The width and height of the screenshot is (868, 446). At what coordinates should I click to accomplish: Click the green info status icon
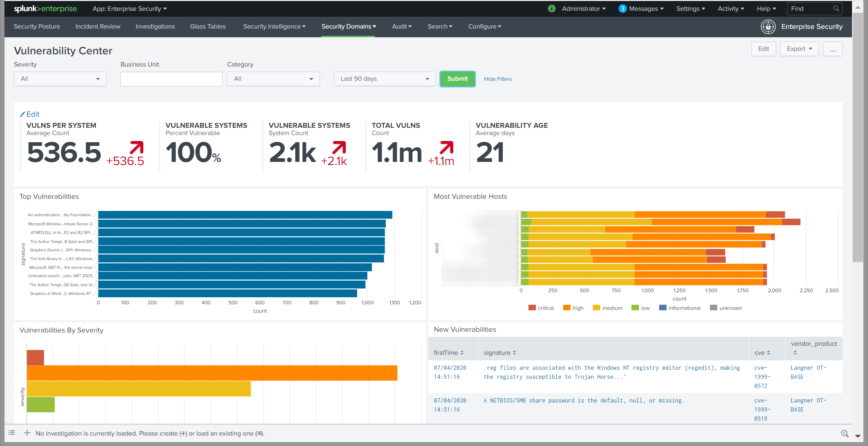(x=552, y=9)
